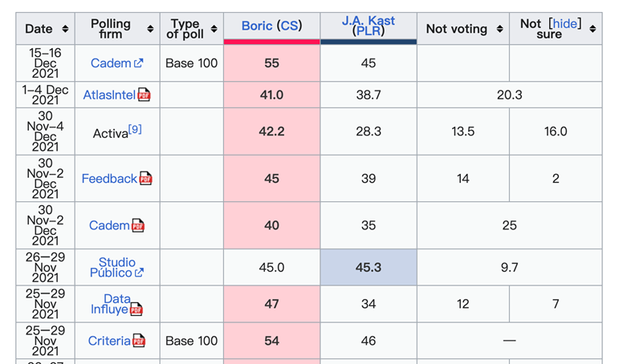Screen dimensions: 619x364
Task: Open the J.A. Kast link
Action: click(369, 21)
